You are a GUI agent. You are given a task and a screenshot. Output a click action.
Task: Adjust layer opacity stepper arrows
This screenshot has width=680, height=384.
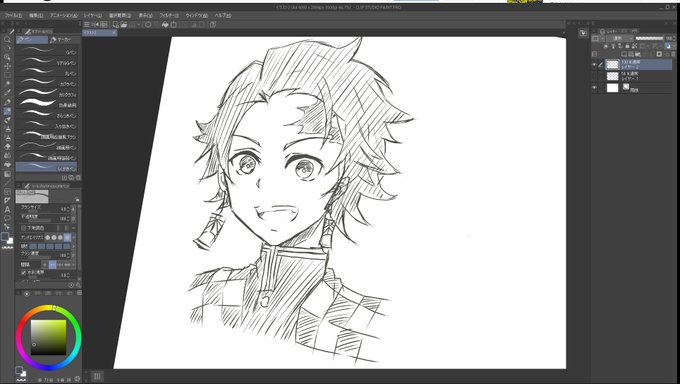(674, 38)
